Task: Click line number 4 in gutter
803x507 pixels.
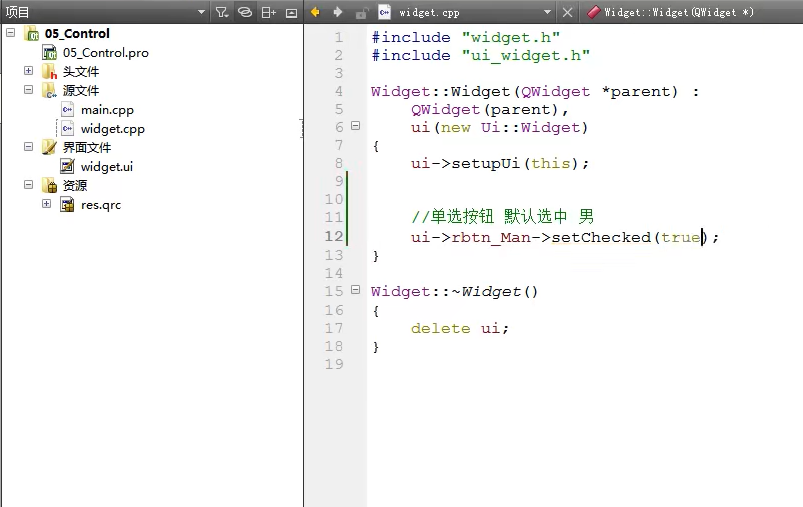Action: [339, 91]
